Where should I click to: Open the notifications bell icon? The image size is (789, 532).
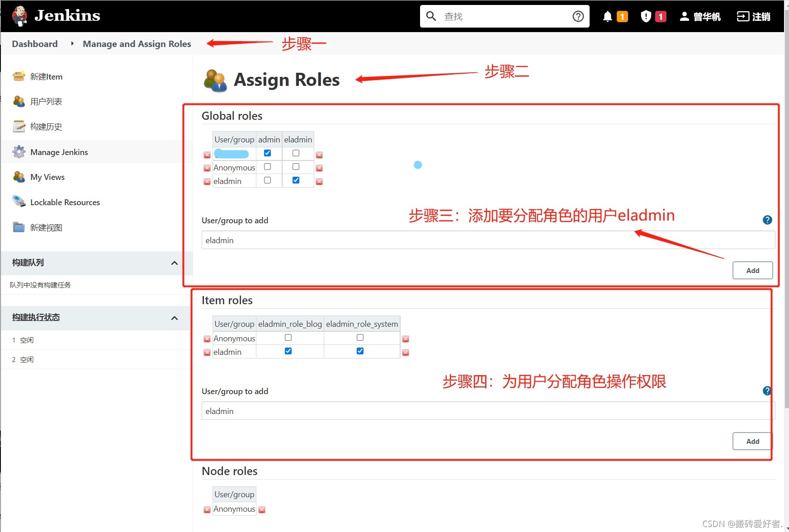607,17
